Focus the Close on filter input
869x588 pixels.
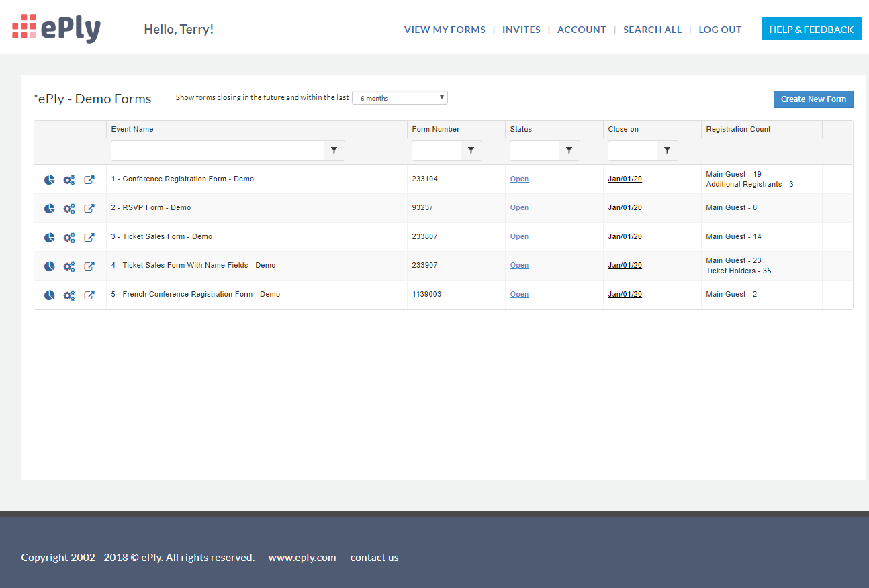(x=633, y=151)
